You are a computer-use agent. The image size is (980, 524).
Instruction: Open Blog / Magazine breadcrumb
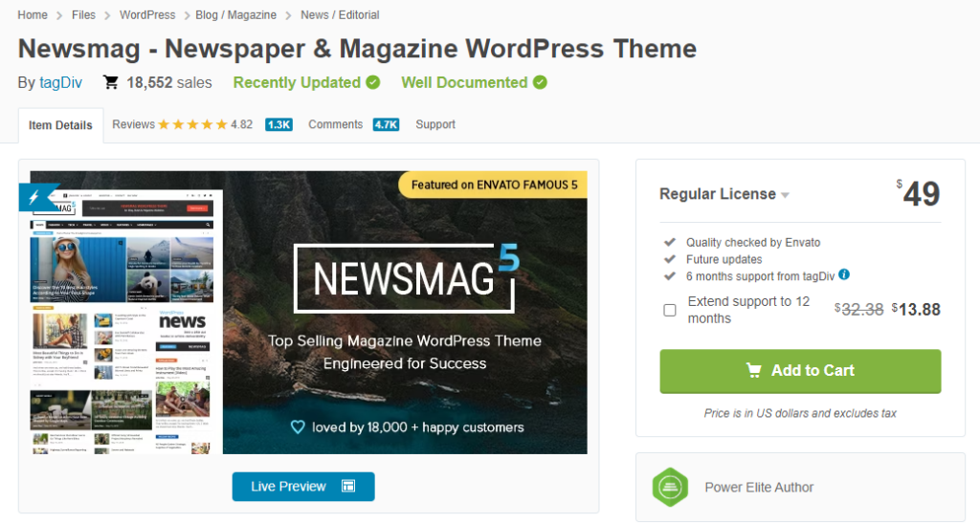[x=235, y=15]
